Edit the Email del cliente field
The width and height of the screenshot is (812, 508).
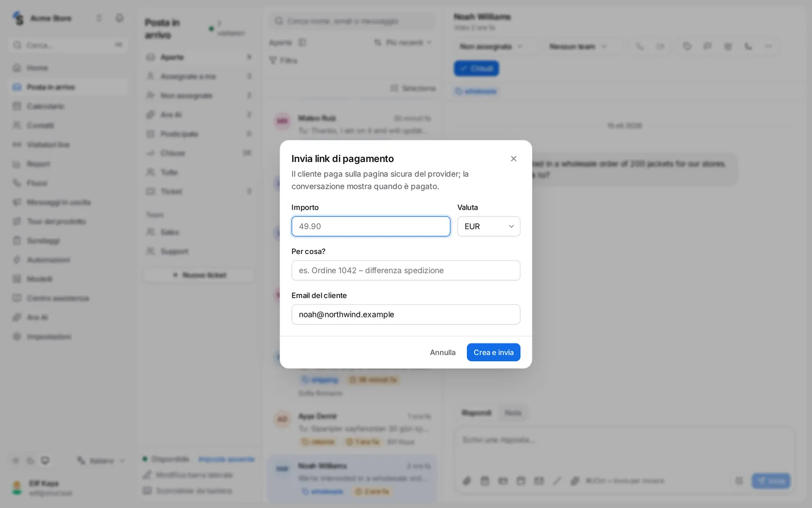click(406, 314)
